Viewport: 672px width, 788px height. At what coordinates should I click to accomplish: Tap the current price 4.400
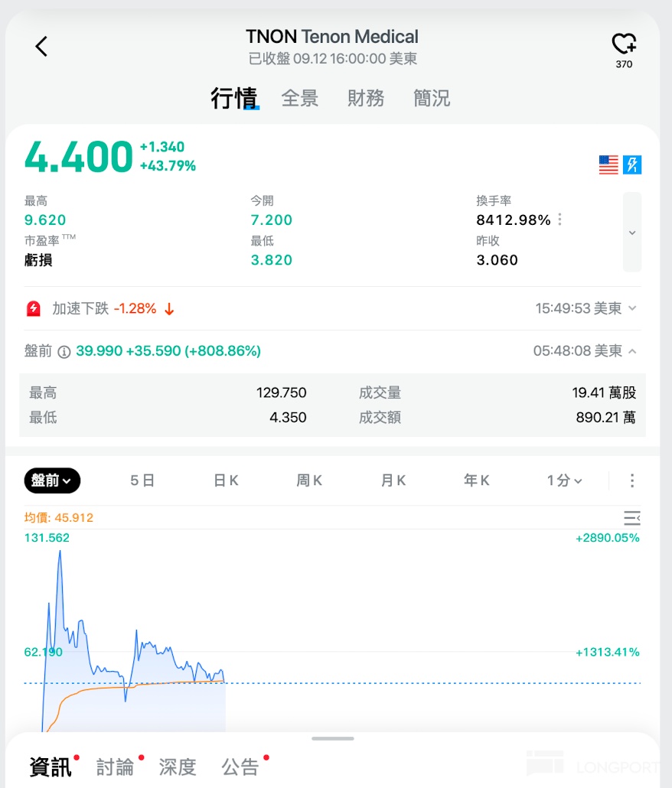click(79, 157)
